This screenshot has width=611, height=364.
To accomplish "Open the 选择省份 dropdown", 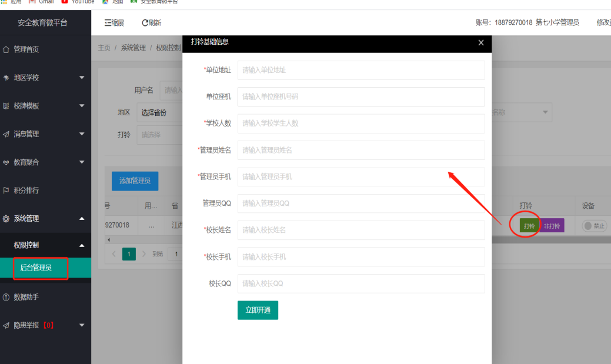I will tap(159, 113).
